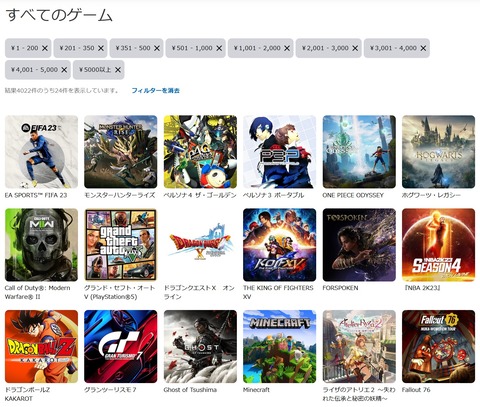Remove the ¥1,001 - 2,000 price filter
The image size is (480, 407).
pyautogui.click(x=287, y=48)
